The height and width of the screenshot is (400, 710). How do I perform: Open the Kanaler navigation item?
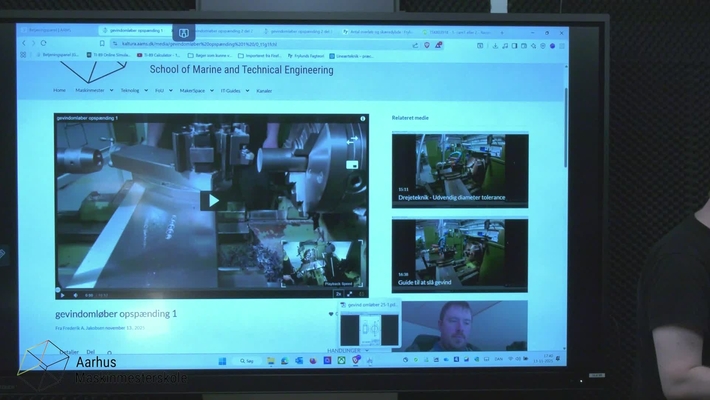264,90
